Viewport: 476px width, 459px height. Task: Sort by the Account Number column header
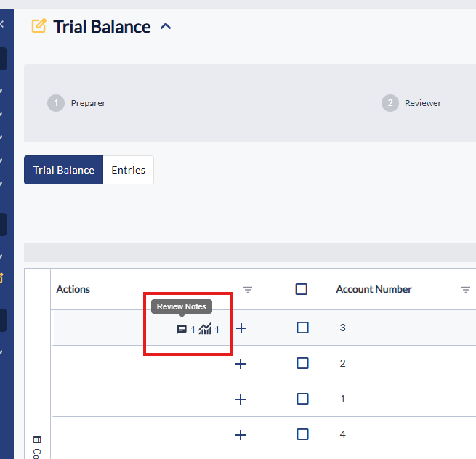374,289
